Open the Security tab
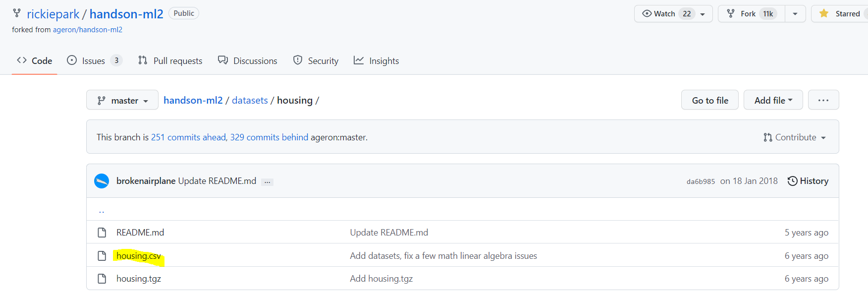Screen dimensions: 868x299 click(316, 60)
